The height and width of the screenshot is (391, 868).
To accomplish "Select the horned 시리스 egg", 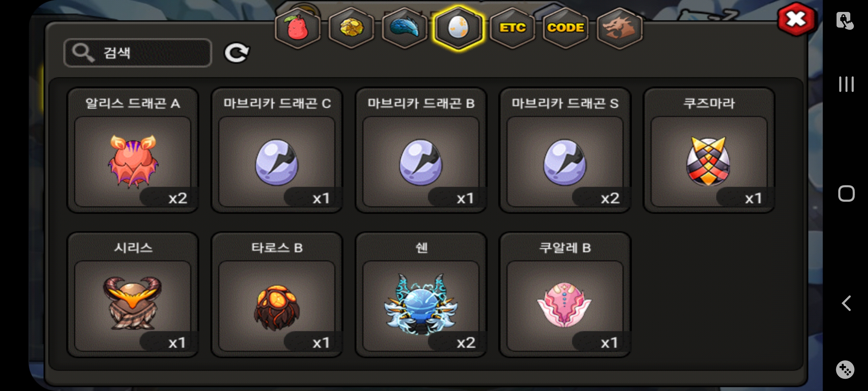I will [133, 295].
